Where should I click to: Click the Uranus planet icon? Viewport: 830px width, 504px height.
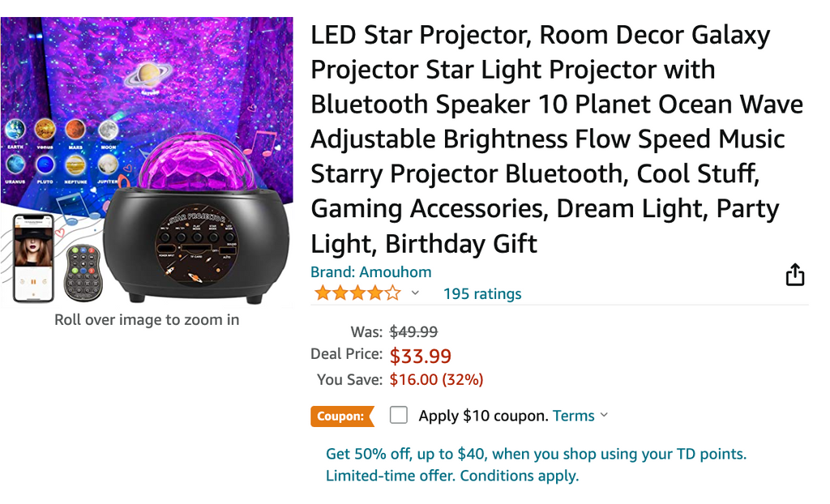pos(15,164)
